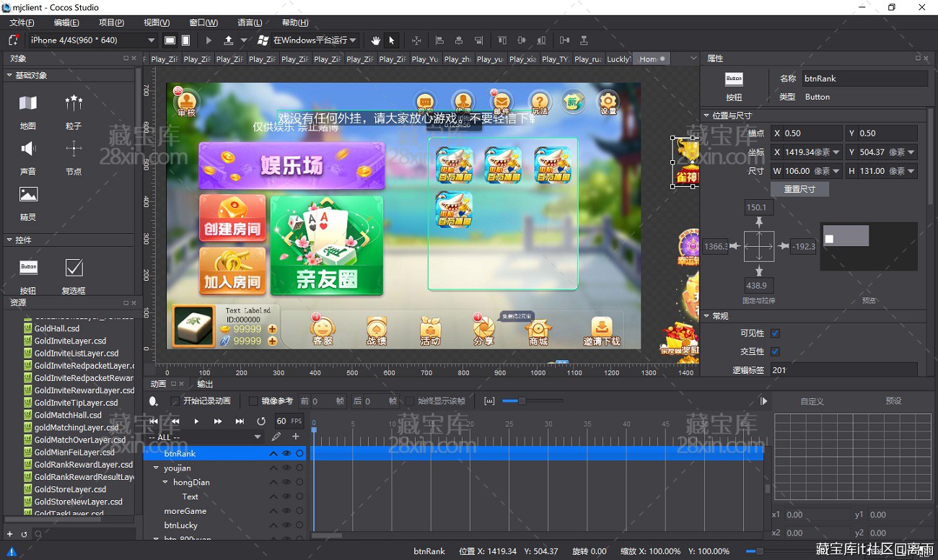Toggle loop playback icon
The height and width of the screenshot is (560, 938).
tap(261, 421)
